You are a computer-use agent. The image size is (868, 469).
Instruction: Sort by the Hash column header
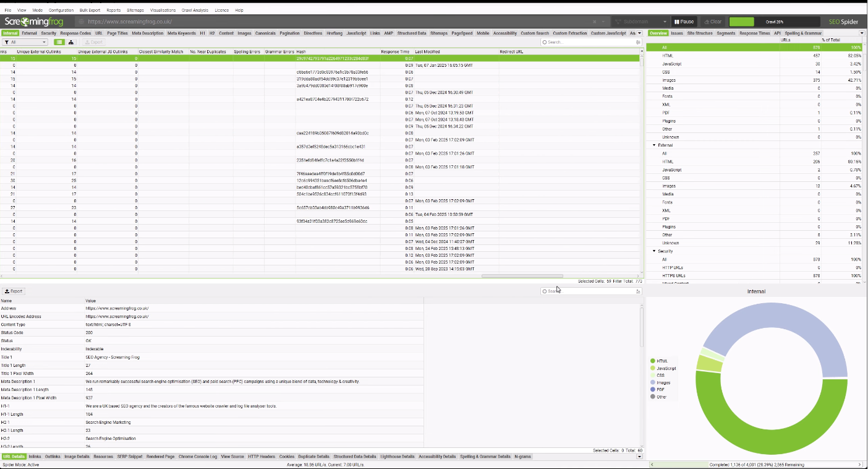[337, 51]
